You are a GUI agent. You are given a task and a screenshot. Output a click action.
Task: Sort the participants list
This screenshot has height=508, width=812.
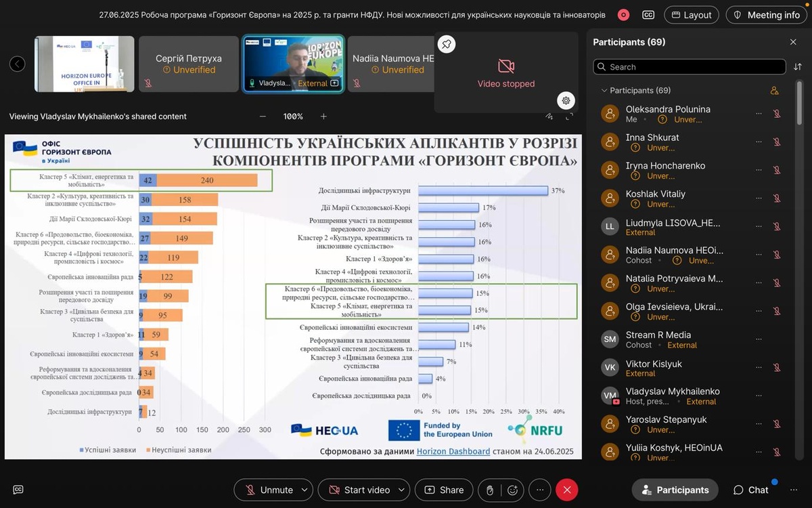tap(797, 67)
